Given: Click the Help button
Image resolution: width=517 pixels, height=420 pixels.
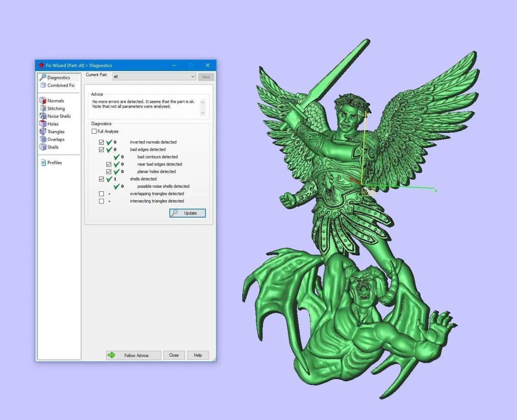Looking at the screenshot, I should click(198, 355).
